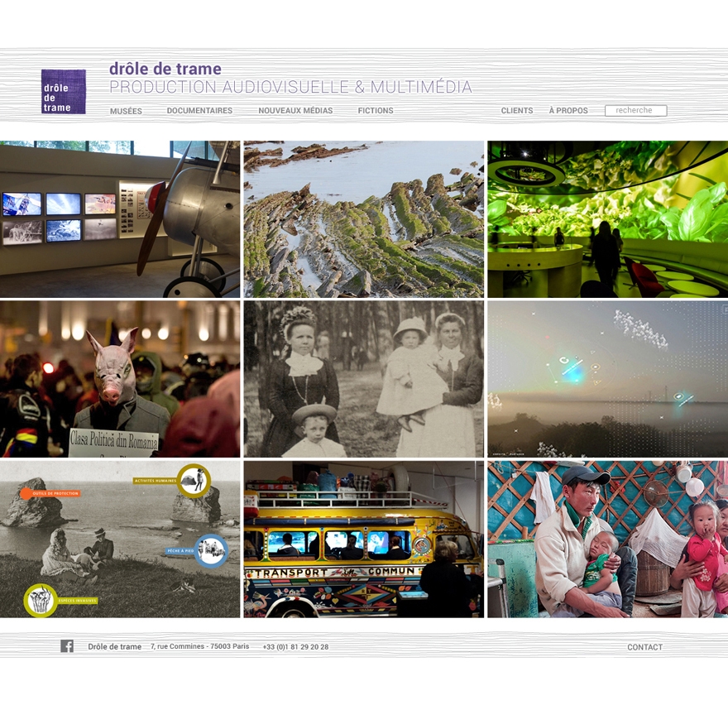Image resolution: width=728 pixels, height=705 pixels.
Task: Open the colorful Transport Commun bus thumbnail
Action: (x=363, y=540)
